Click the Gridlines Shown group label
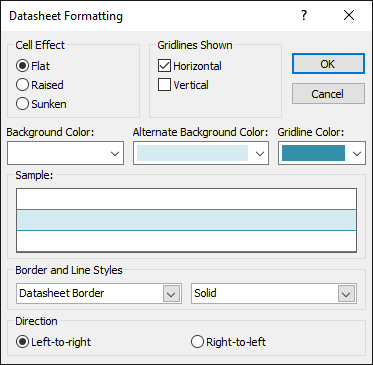The image size is (373, 365). (x=195, y=45)
